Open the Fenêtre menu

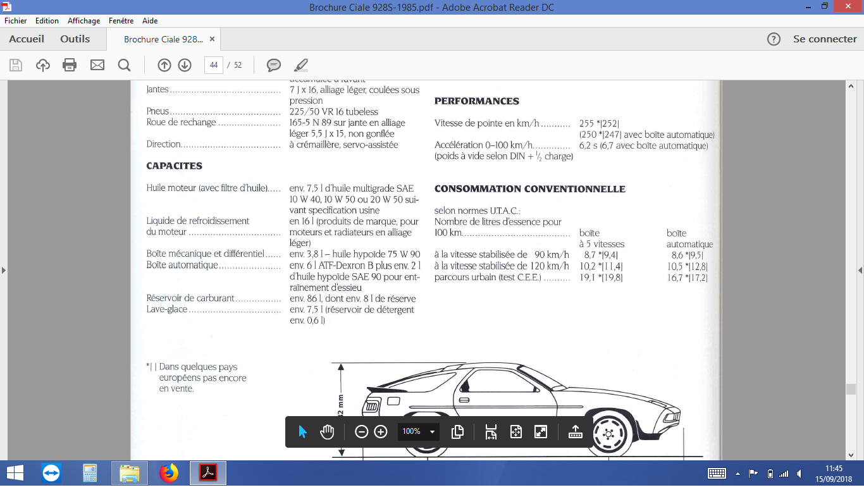121,21
